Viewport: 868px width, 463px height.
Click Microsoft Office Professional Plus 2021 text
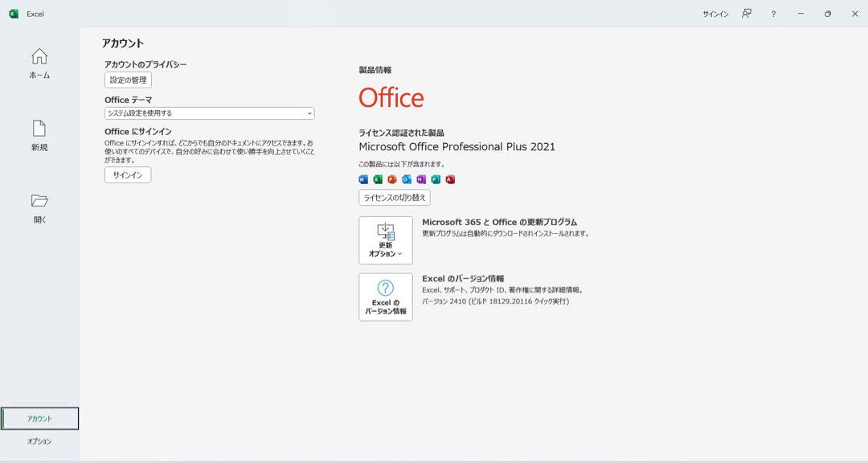[x=457, y=147]
